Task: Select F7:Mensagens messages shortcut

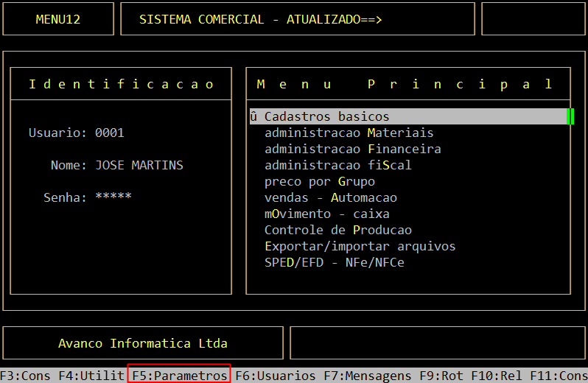Action: click(368, 376)
